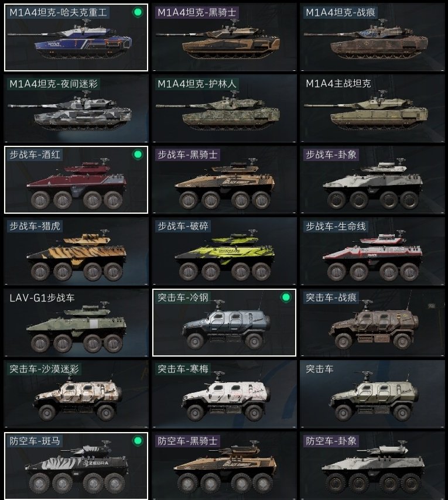This screenshot has width=448, height=500.
Task: Click green equipped indicator on M1A4坦克-哈夫克重工
Action: point(138,12)
